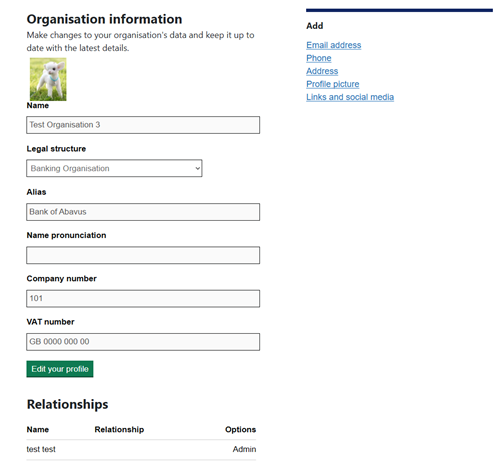Select the test test relationship row

pyautogui.click(x=141, y=450)
